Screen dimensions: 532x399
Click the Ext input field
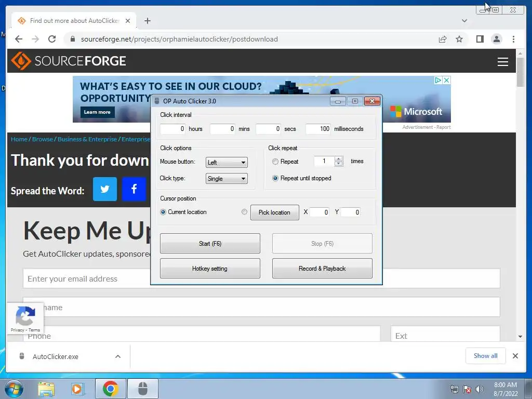(445, 335)
